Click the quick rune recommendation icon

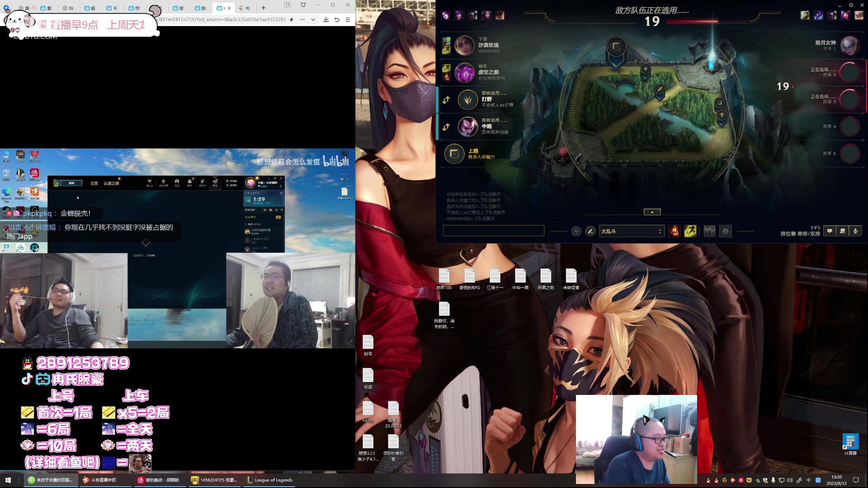point(576,231)
